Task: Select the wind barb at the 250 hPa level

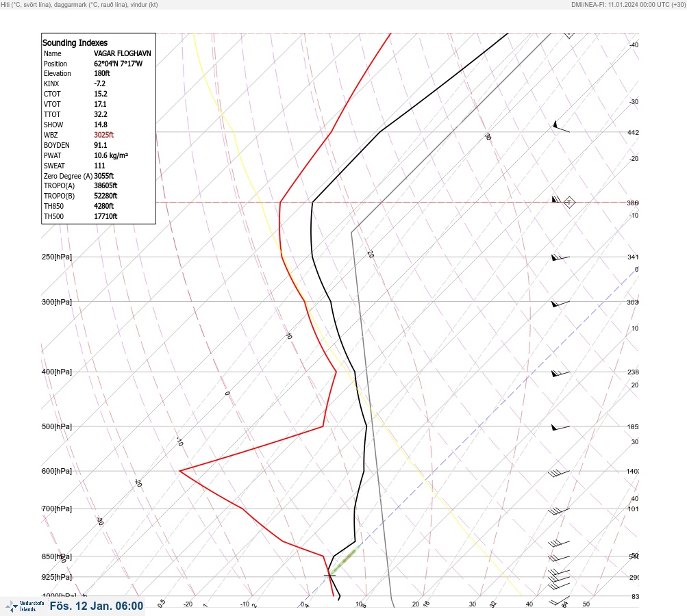Action: pyautogui.click(x=560, y=257)
